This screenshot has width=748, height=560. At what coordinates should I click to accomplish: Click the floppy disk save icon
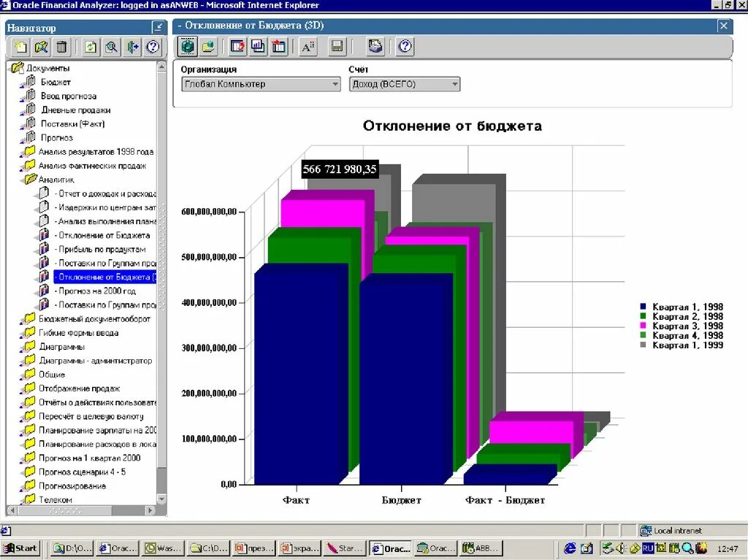337,46
